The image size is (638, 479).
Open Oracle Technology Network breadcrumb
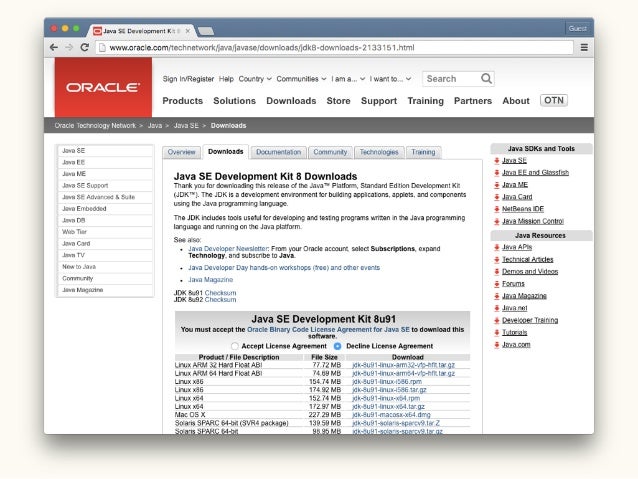95,126
